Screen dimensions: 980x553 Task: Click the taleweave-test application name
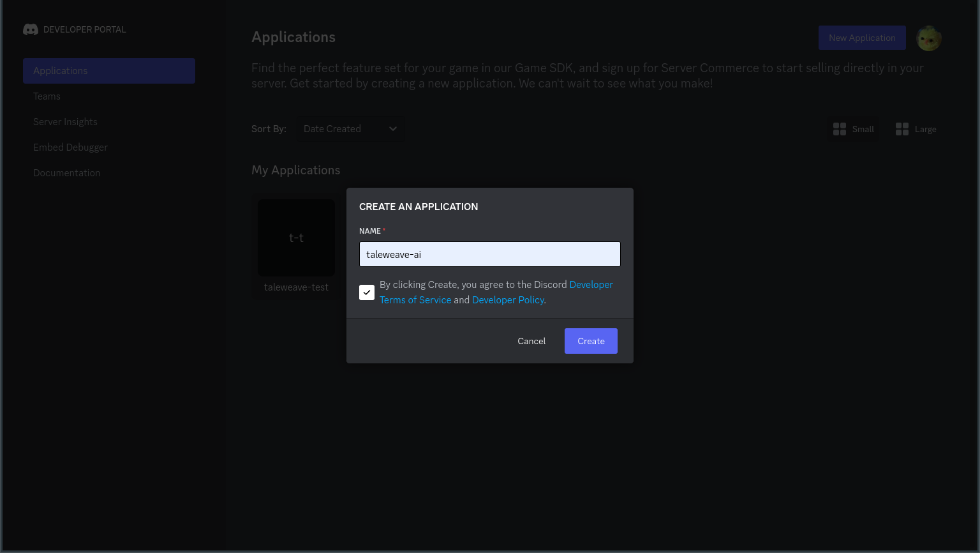[296, 287]
